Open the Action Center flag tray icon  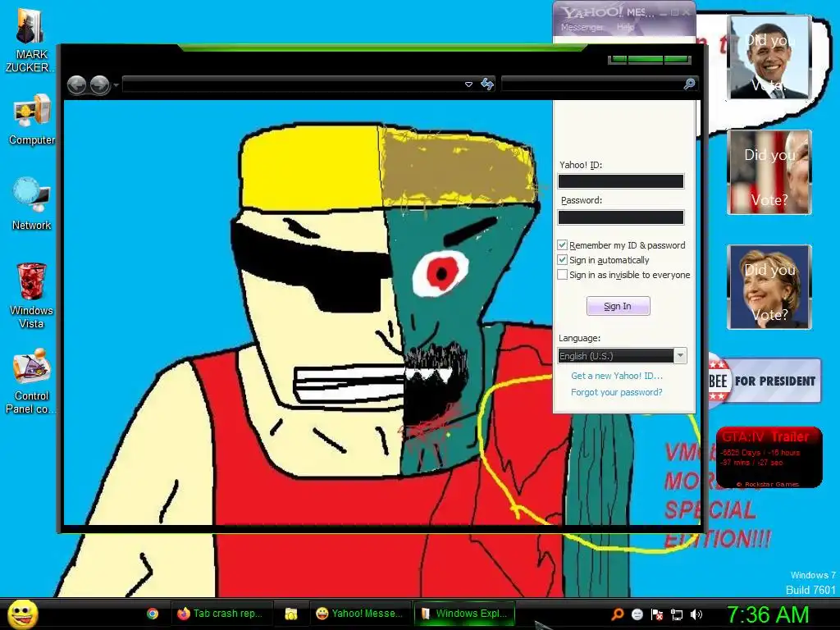657,614
